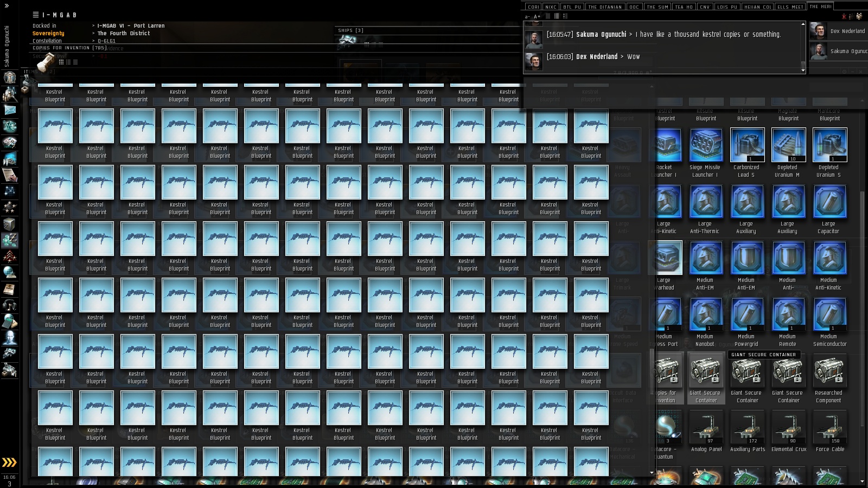868x488 pixels.
Task: Toggle the chat member list display mode
Action: [859, 16]
